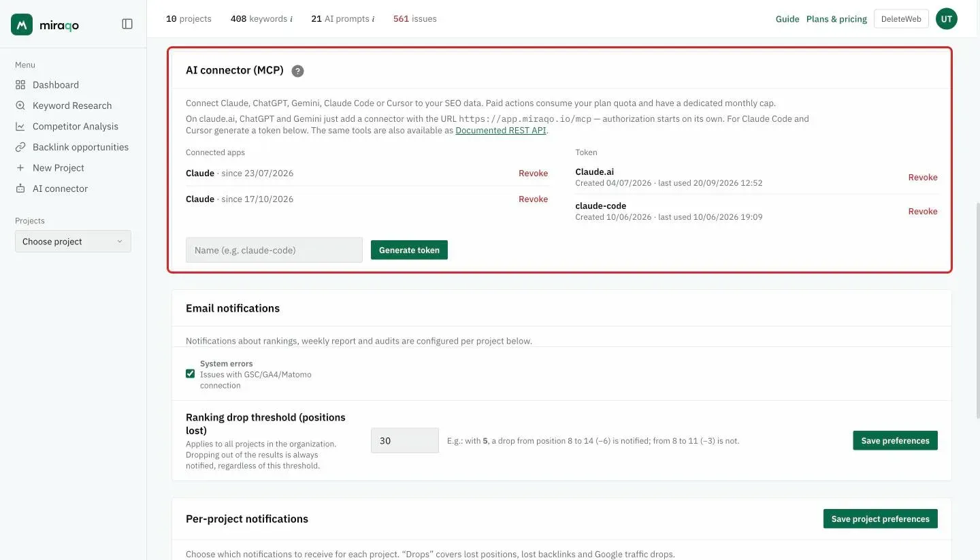Revoke the claude-code token
Screen dimensions: 980x560
[x=923, y=212]
